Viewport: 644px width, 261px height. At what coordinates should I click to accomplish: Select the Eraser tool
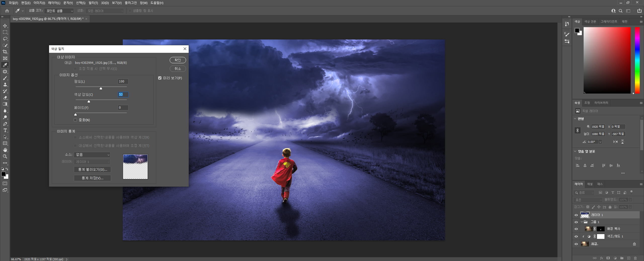point(5,98)
